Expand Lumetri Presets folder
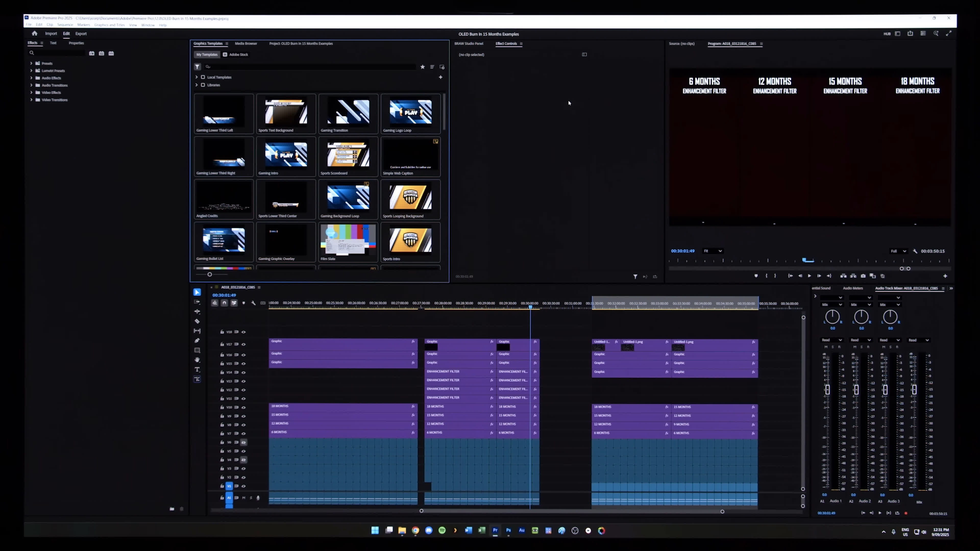980x551 pixels. point(31,70)
